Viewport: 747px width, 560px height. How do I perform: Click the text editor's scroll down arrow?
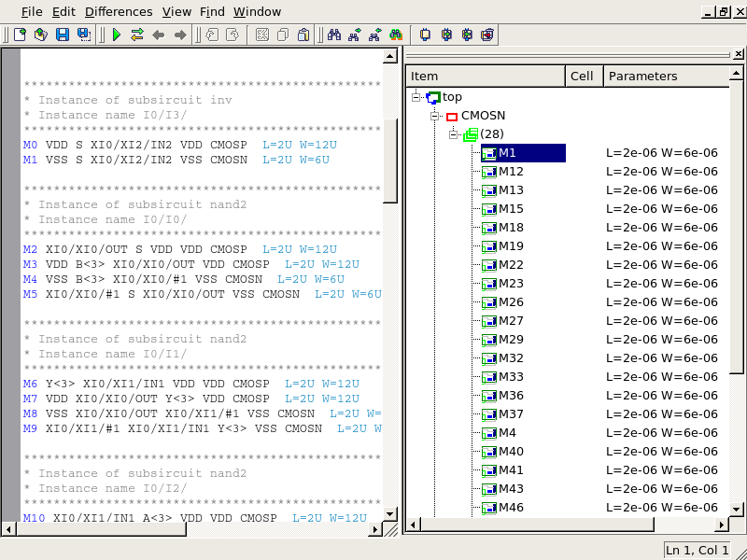(390, 516)
